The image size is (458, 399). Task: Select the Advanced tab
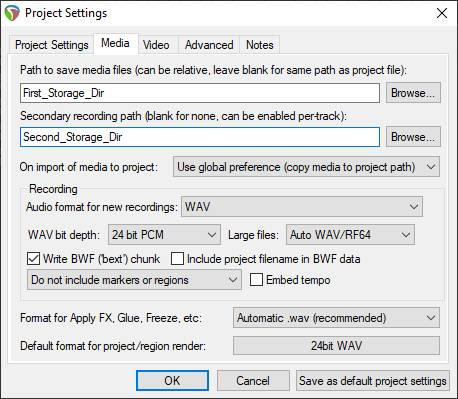209,45
